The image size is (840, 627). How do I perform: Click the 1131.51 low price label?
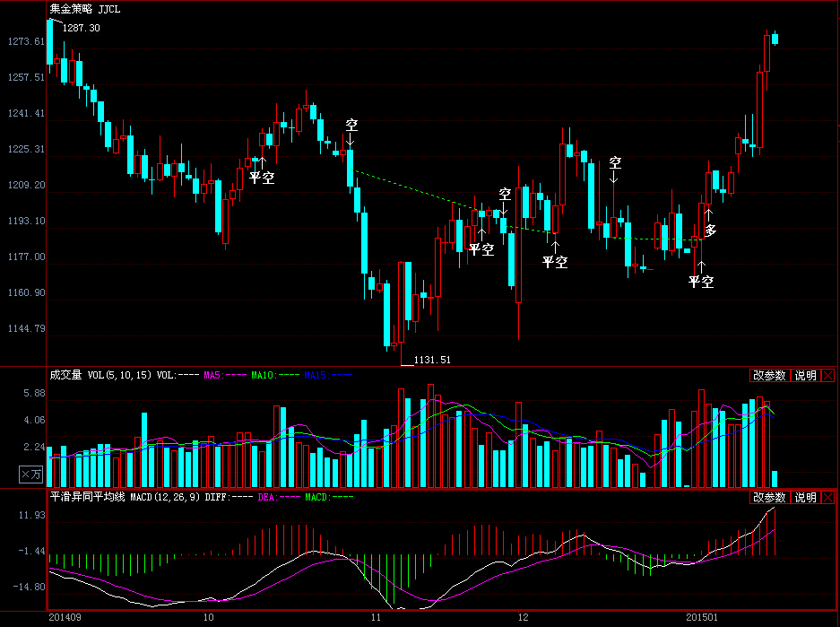432,360
